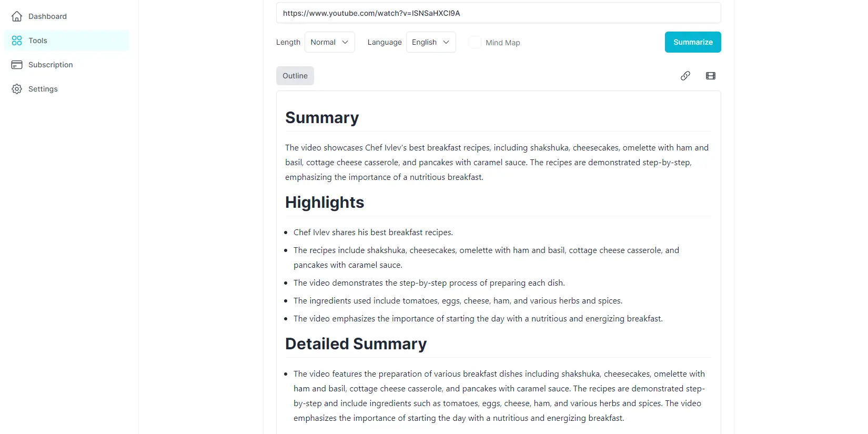Click the Subscription credit card icon
868x434 pixels.
16,65
